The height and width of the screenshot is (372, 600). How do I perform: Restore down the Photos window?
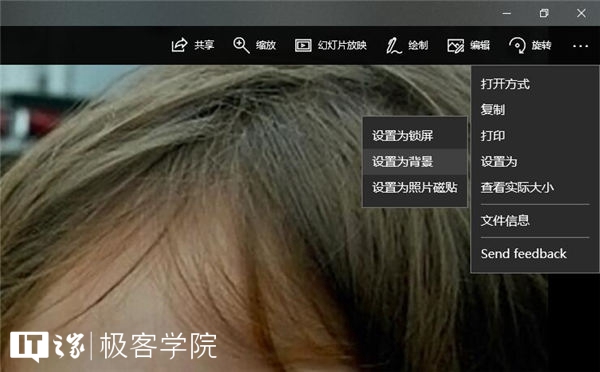point(544,13)
